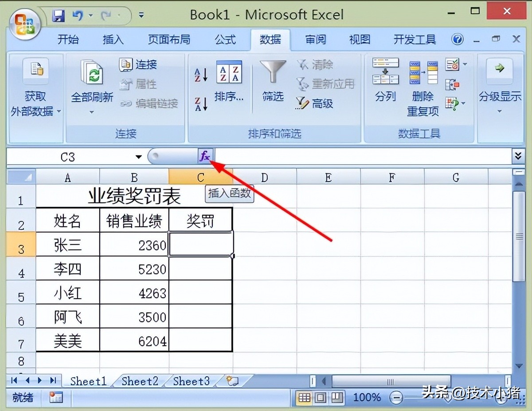
Task: Expand the Name Box dropdown arrow
Action: point(139,157)
